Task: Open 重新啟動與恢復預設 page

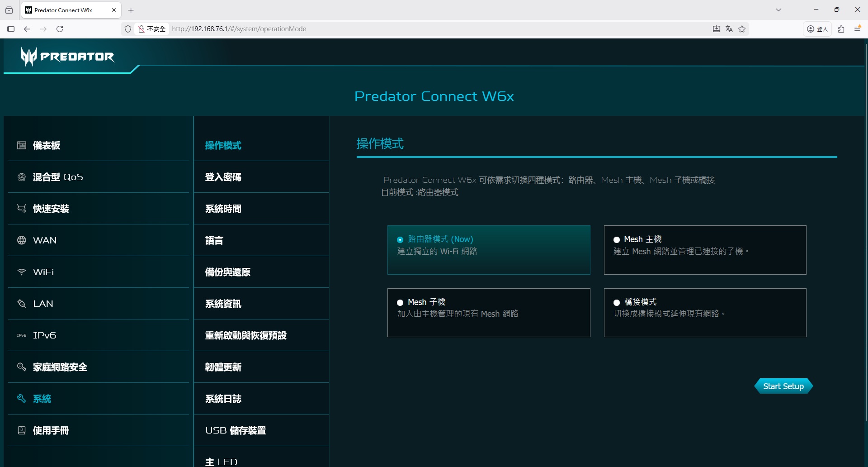Action: (261, 335)
